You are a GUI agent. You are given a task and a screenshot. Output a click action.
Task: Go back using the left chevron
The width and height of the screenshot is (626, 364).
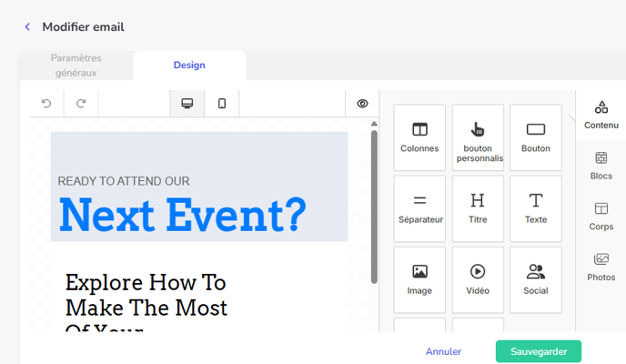click(x=27, y=27)
